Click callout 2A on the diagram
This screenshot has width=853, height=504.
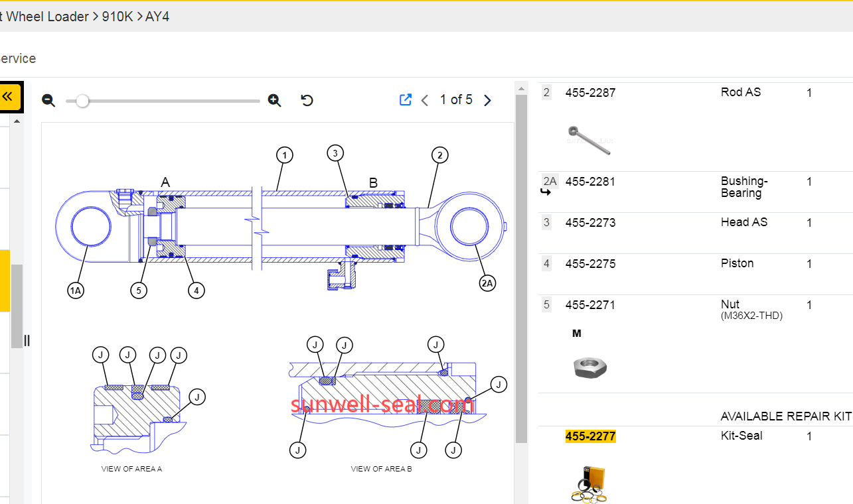[488, 284]
